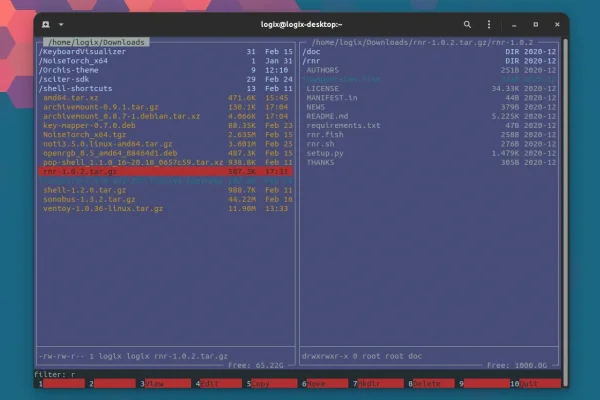Select the /NoiseTorch_x64 directory
Viewport: 600px width, 400px height.
(165, 60)
